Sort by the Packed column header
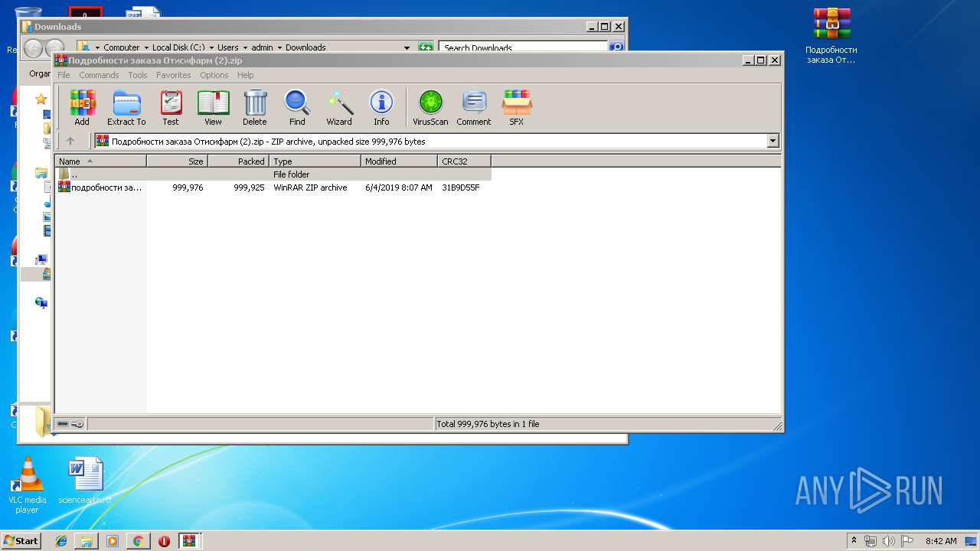This screenshot has height=551, width=980. (238, 161)
